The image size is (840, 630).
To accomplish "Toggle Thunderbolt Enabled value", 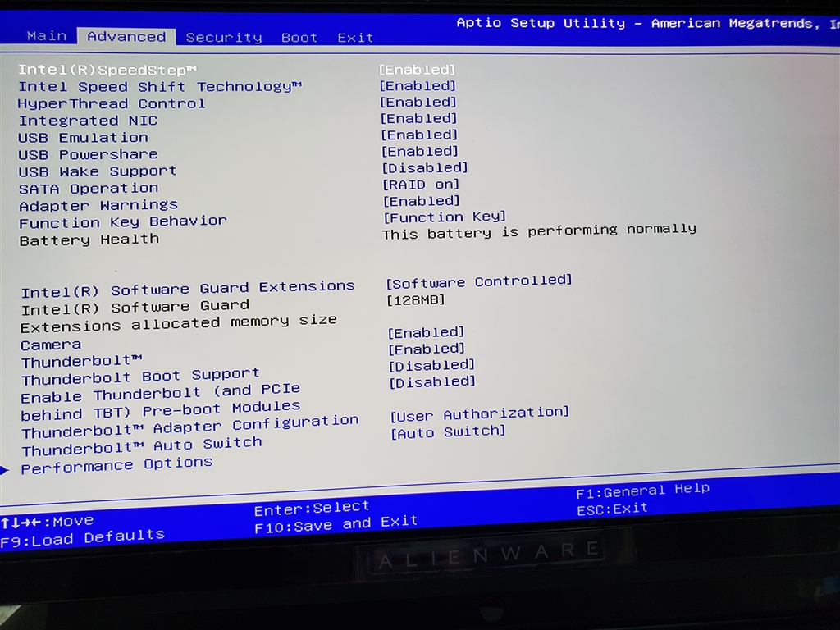I will pyautogui.click(x=427, y=349).
